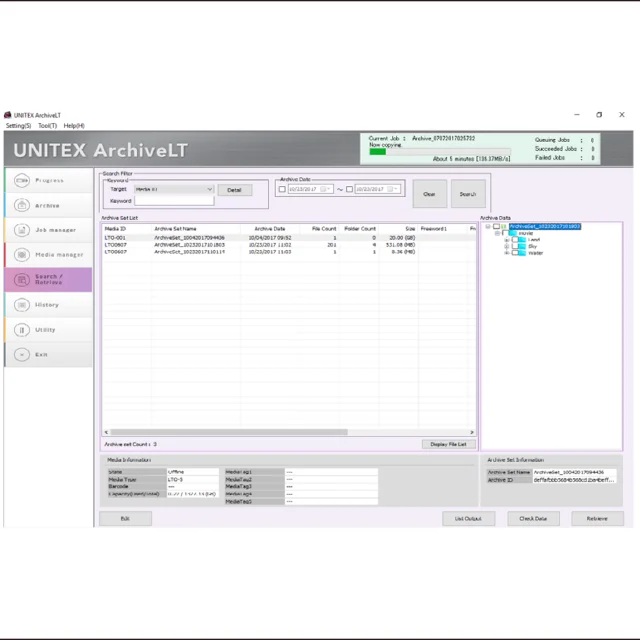
Task: Open the Utility section in sidebar
Action: click(x=48, y=330)
